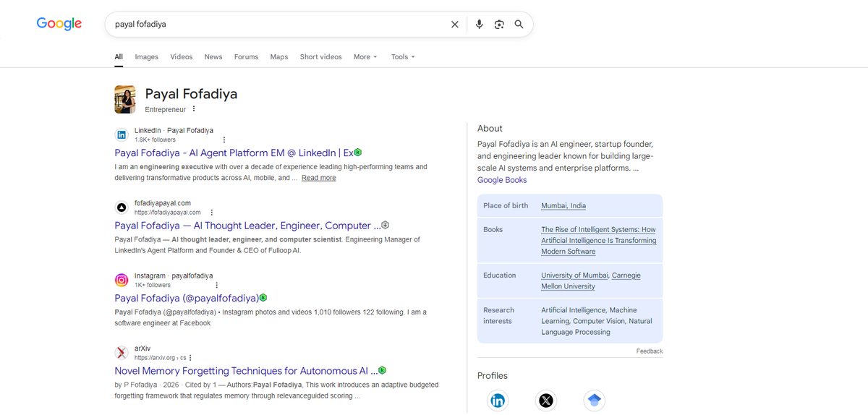Switch to the Forums tab
This screenshot has height=415, width=868.
(x=246, y=57)
